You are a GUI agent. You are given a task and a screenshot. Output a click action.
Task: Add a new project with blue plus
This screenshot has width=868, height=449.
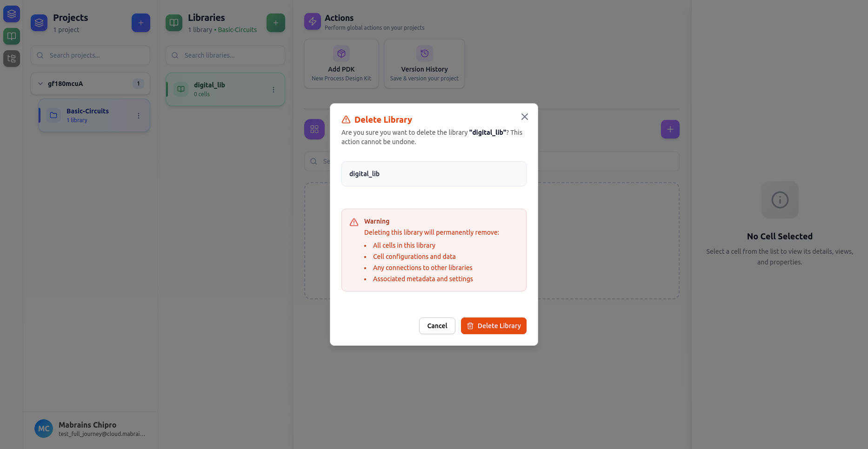tap(140, 23)
